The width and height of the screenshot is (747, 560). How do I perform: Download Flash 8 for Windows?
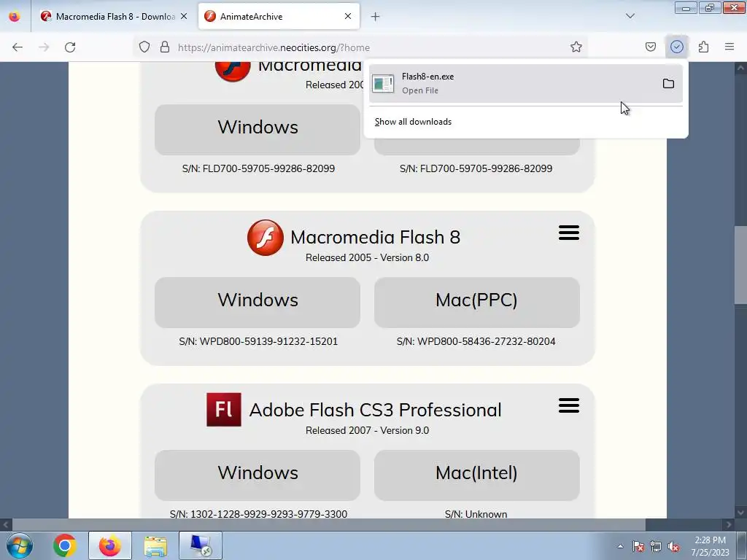pos(258,303)
